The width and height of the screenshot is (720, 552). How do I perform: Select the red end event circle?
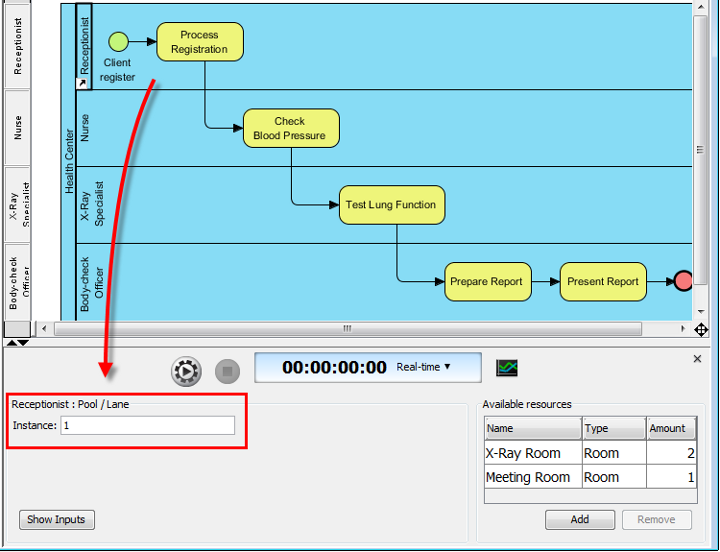click(x=683, y=281)
